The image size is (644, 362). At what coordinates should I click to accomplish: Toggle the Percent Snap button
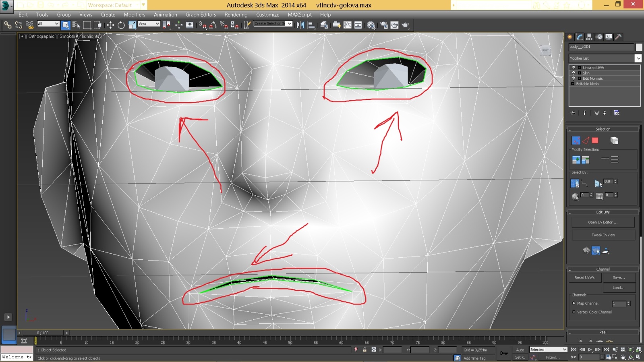[224, 25]
